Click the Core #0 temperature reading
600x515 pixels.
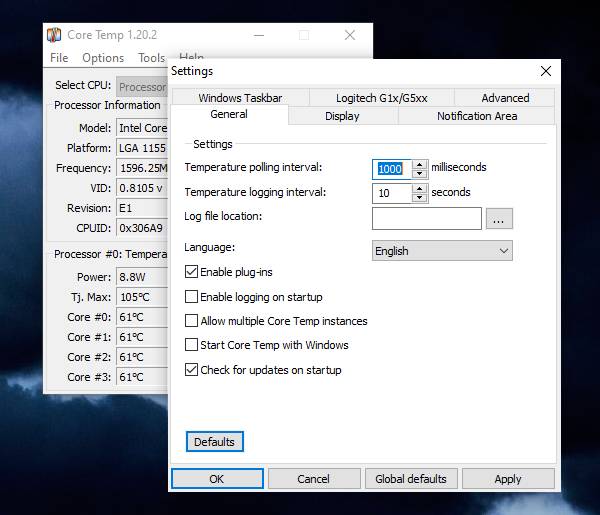142,317
